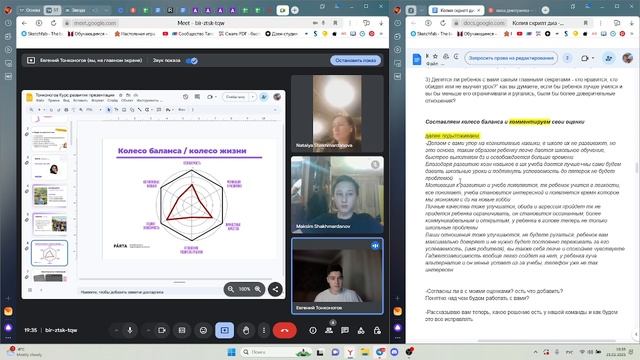
Task: Open history icon in left browser sidebar
Action: [8, 23]
